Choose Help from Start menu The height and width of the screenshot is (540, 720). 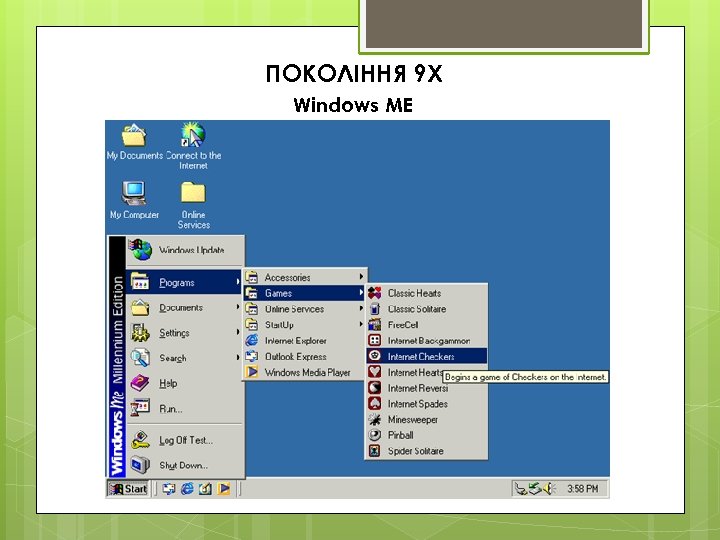point(185,383)
